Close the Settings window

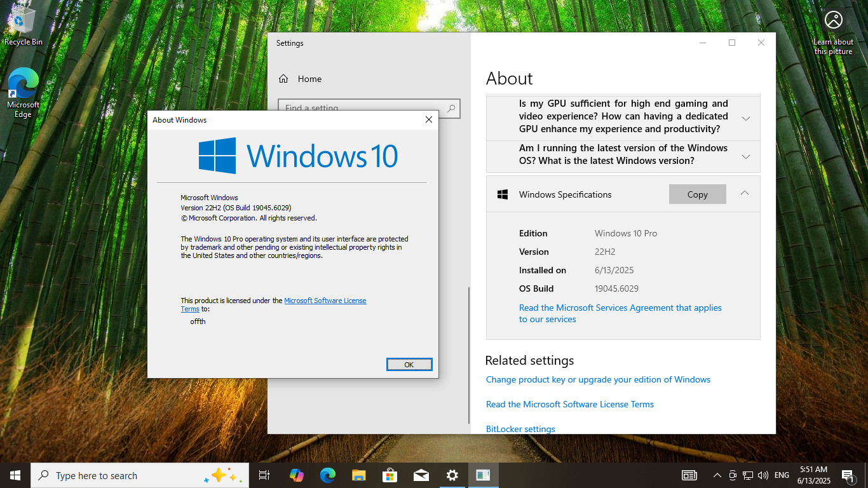pyautogui.click(x=761, y=43)
